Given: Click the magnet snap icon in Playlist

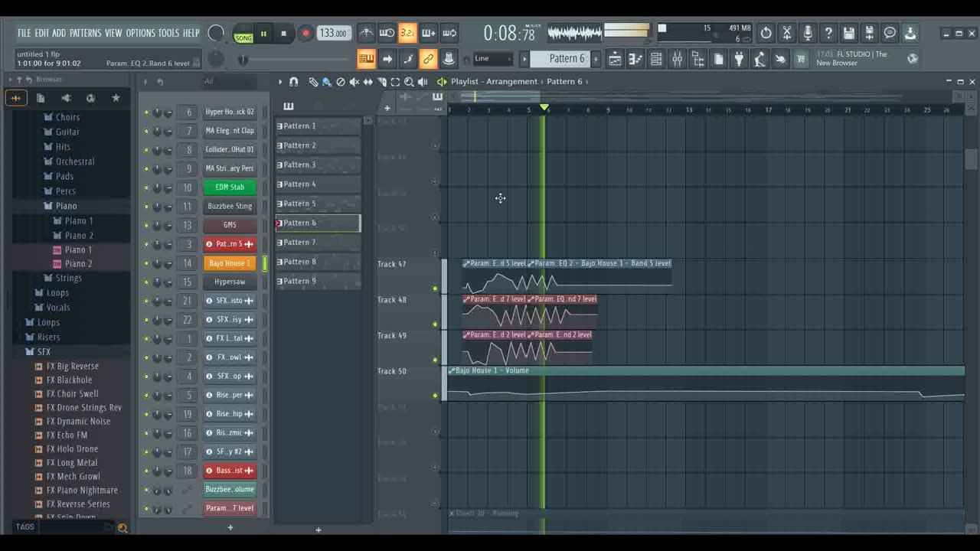Looking at the screenshot, I should pos(293,82).
